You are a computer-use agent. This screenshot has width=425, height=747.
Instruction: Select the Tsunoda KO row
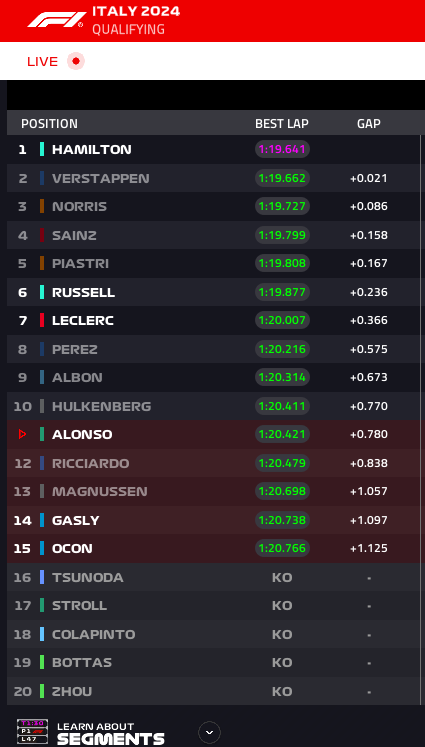[213, 577]
